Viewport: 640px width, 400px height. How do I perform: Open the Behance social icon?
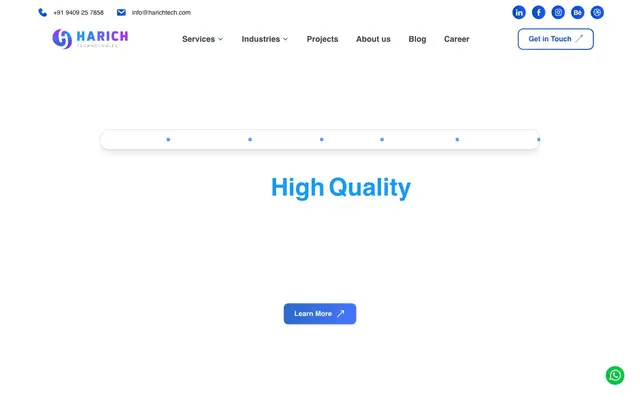pyautogui.click(x=578, y=12)
